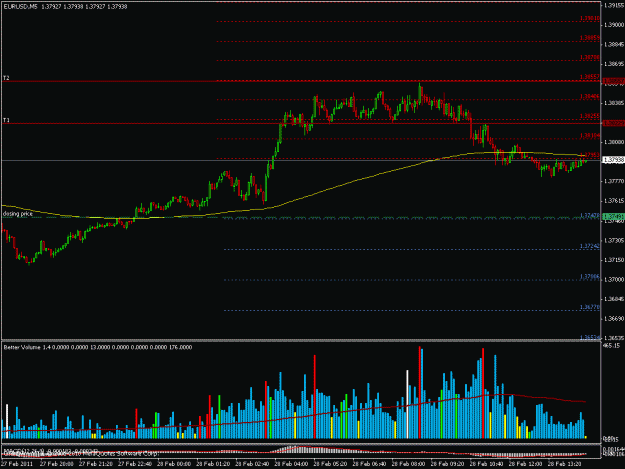Click the green price tag 1.37491
Screen dimensions: 625x469
[613, 216]
